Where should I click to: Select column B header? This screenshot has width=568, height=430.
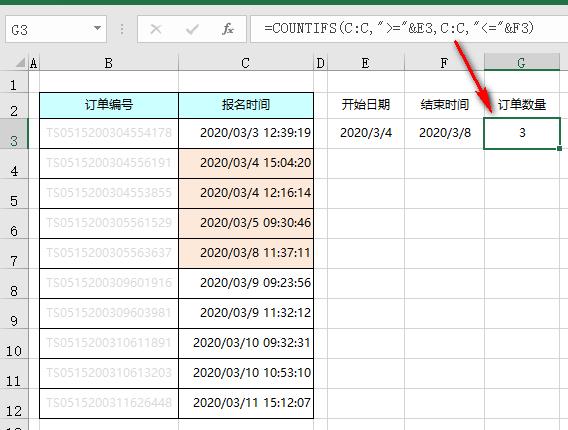click(x=109, y=63)
